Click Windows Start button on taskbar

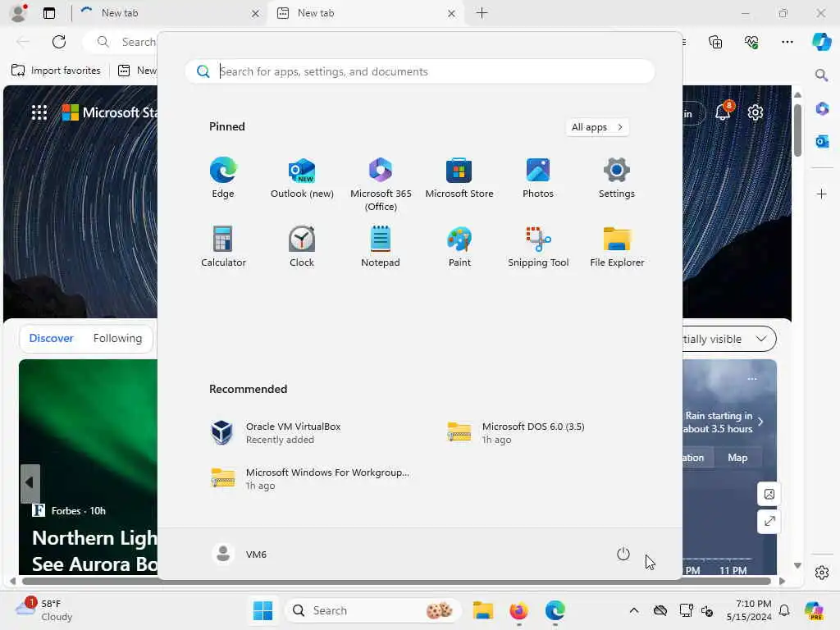262,610
